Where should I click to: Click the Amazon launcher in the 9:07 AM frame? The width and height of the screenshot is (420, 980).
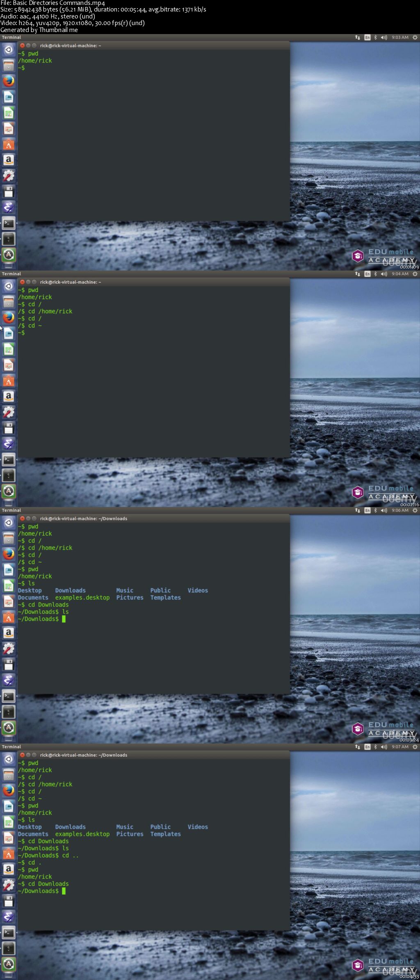9,870
